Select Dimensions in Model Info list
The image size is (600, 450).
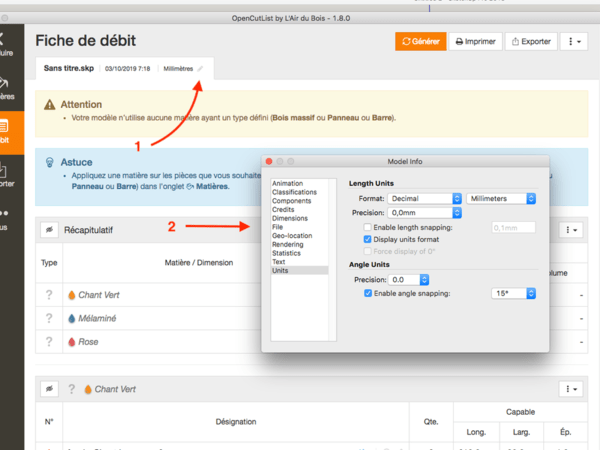(290, 218)
